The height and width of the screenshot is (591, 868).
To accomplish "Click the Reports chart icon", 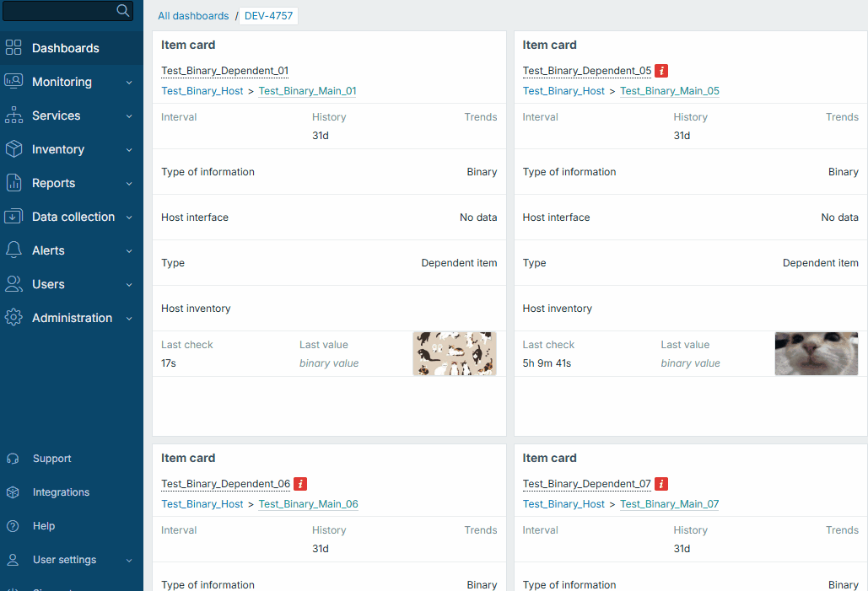I will (13, 183).
